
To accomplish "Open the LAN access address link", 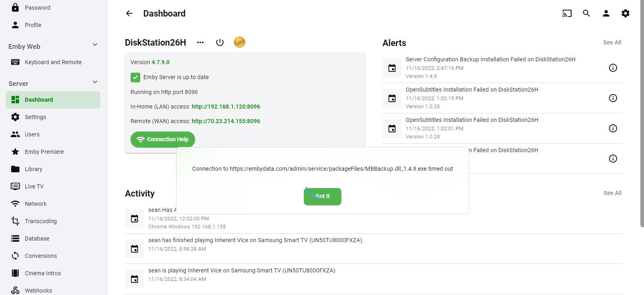I will tap(226, 107).
